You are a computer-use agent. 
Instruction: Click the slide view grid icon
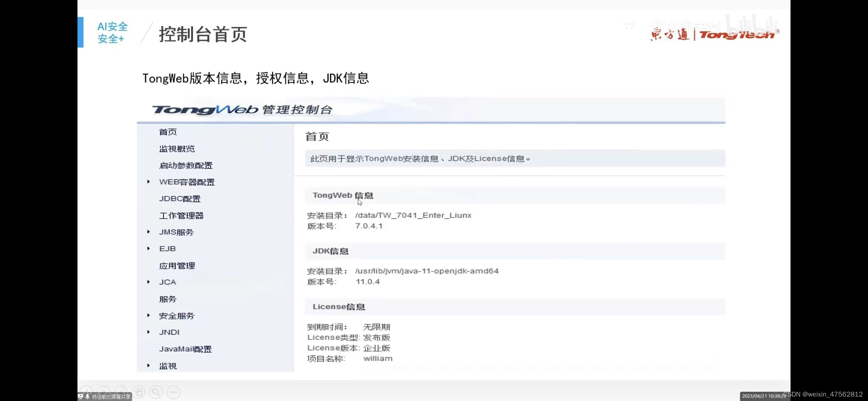139,392
